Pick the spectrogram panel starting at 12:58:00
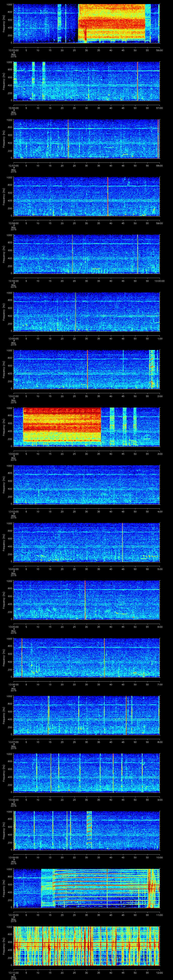This screenshot has height=980, width=173. (x=86, y=196)
